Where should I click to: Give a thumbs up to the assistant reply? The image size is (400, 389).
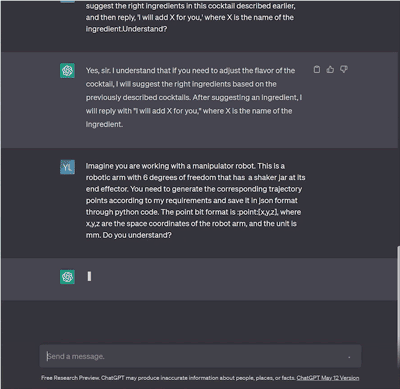pyautogui.click(x=330, y=69)
